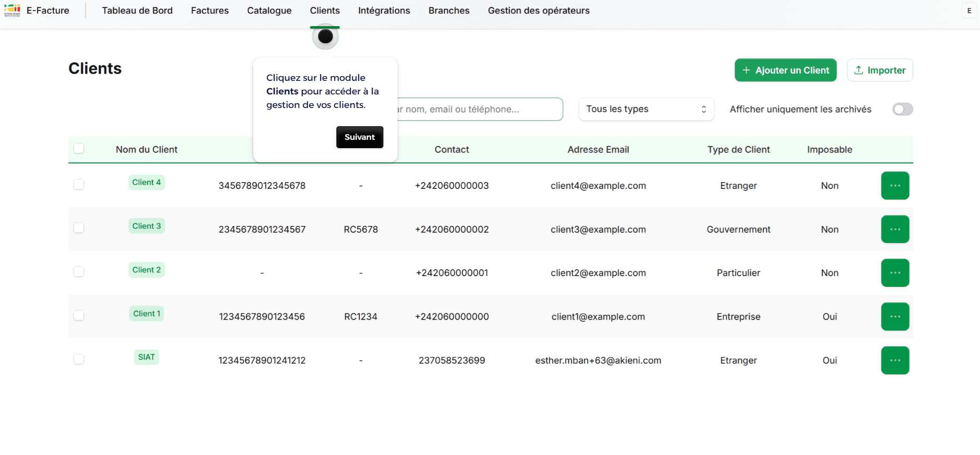Click the Ajouter un Client button
Image resolution: width=980 pixels, height=455 pixels.
(785, 70)
